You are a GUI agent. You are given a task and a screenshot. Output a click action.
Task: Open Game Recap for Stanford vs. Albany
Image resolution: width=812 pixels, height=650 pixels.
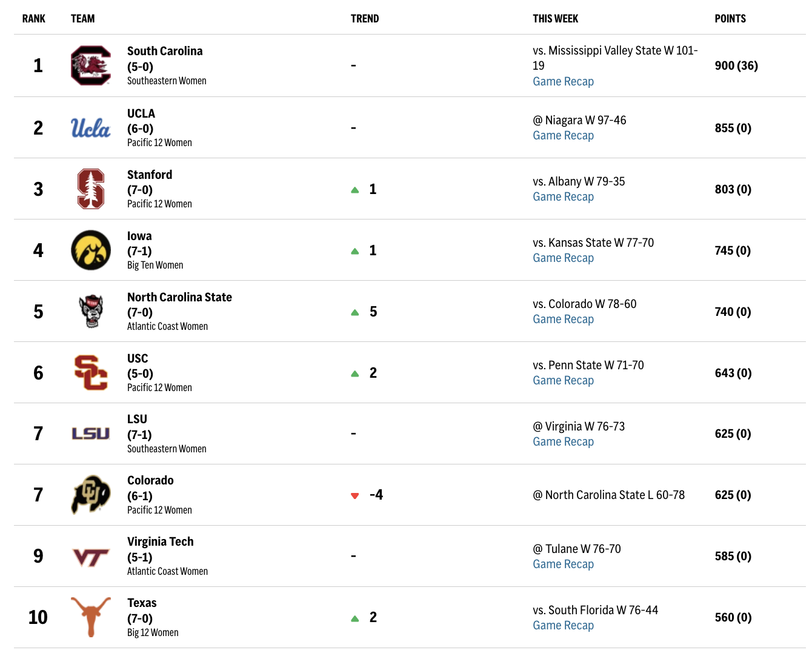pyautogui.click(x=563, y=197)
